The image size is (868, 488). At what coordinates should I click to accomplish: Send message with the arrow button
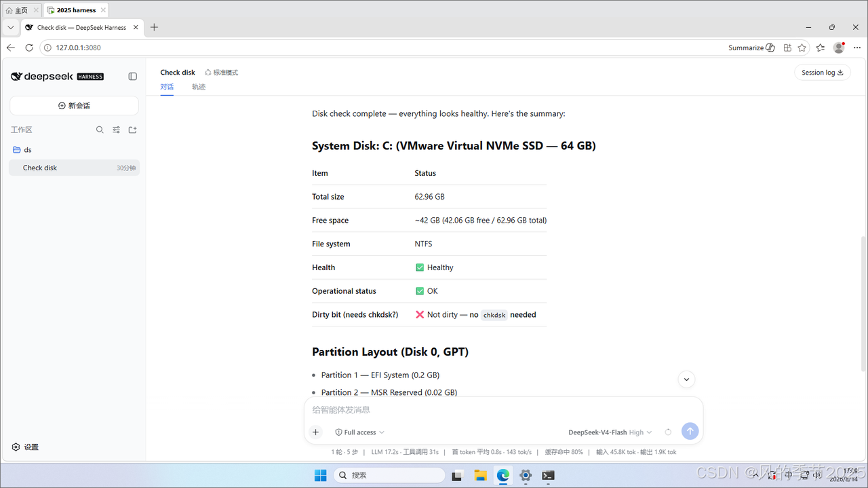690,431
